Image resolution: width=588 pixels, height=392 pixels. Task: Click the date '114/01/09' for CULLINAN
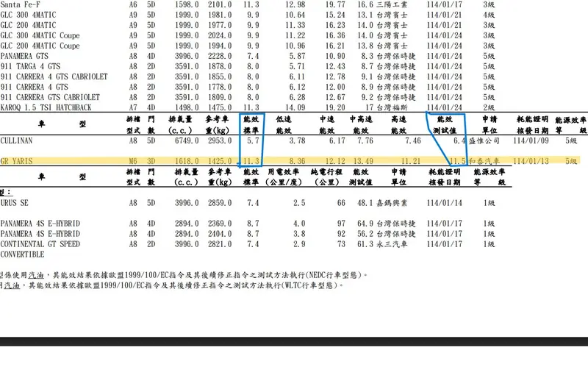point(531,140)
